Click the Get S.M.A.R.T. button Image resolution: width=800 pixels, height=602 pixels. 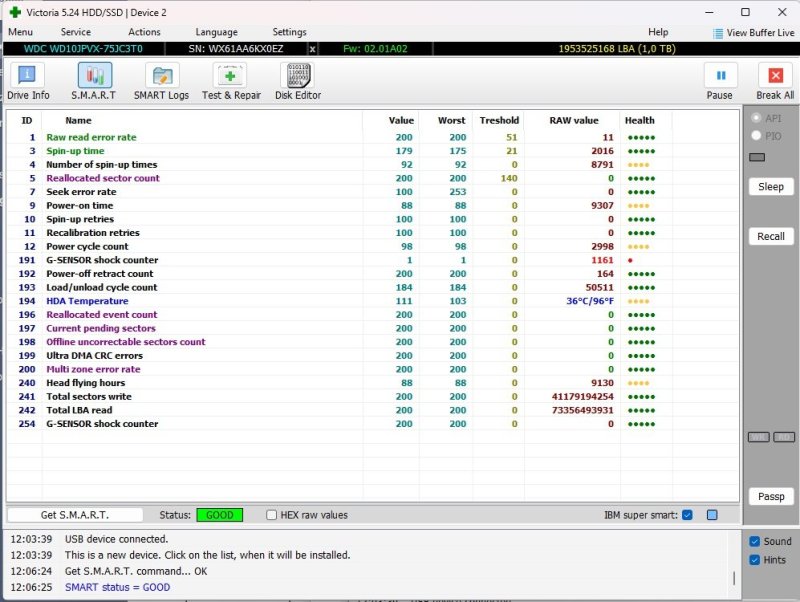[x=75, y=515]
